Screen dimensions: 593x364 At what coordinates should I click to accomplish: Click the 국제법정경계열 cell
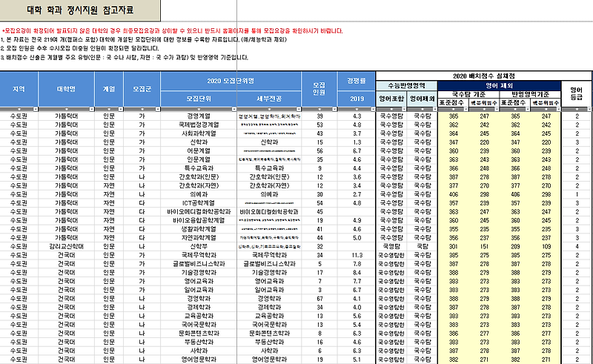199,125
